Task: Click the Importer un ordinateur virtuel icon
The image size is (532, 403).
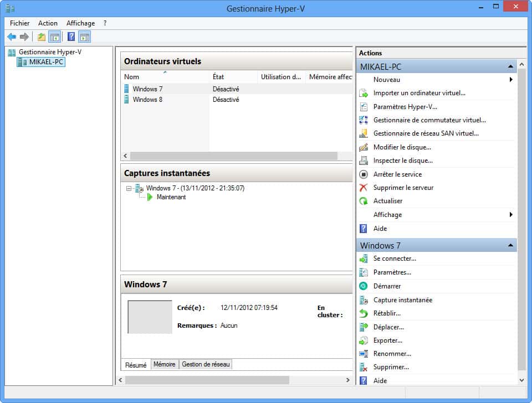Action: pyautogui.click(x=364, y=93)
